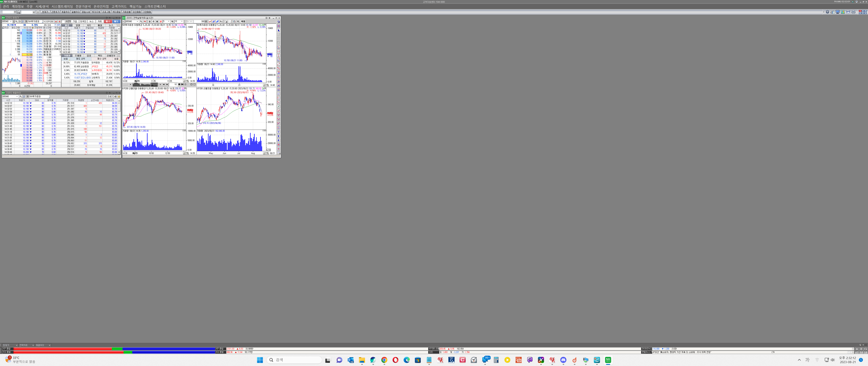
Task: Toggle the checkbox next to 시간외 label
Action: tap(63, 22)
